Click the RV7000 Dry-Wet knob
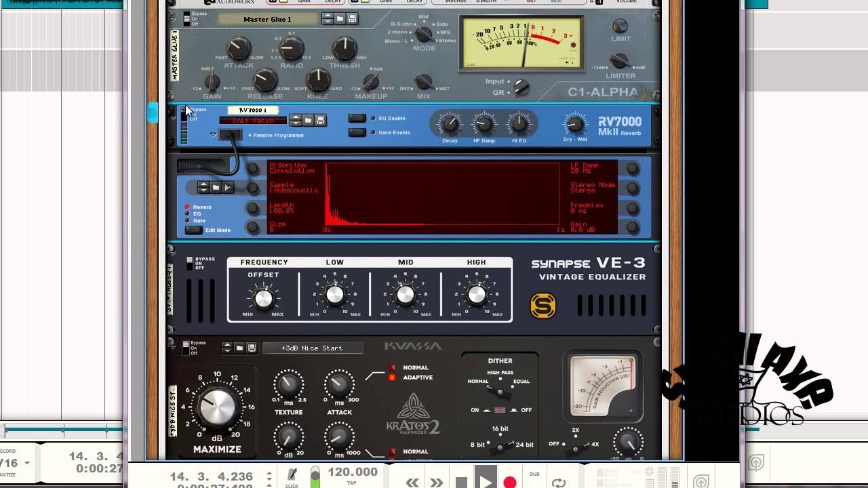The height and width of the screenshot is (488, 868). 574,123
